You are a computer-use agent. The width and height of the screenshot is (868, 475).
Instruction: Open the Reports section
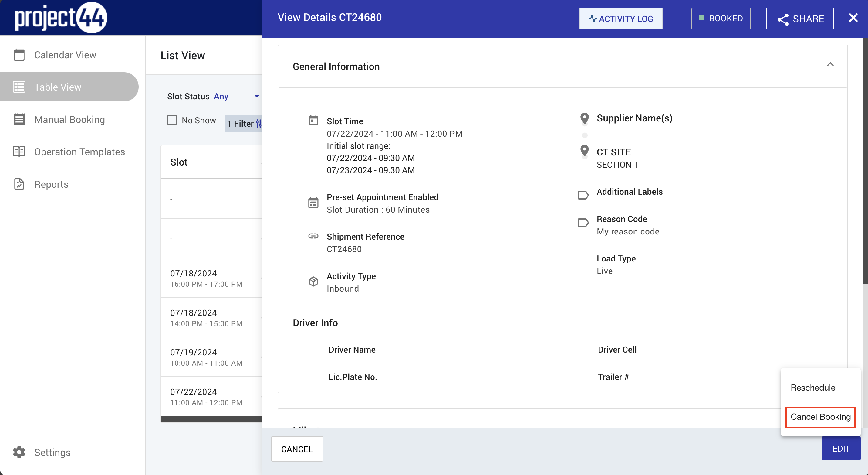[x=51, y=184]
